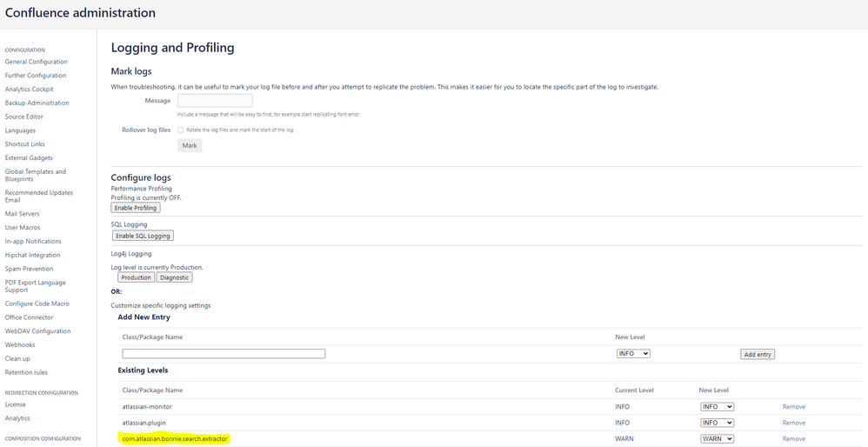This screenshot has width=868, height=447.
Task: Open Further Configuration page
Action: [36, 76]
